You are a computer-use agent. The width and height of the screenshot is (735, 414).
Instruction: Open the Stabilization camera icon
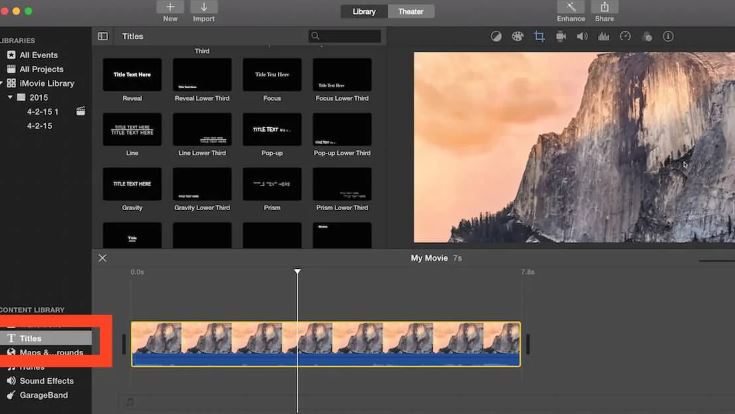point(561,36)
